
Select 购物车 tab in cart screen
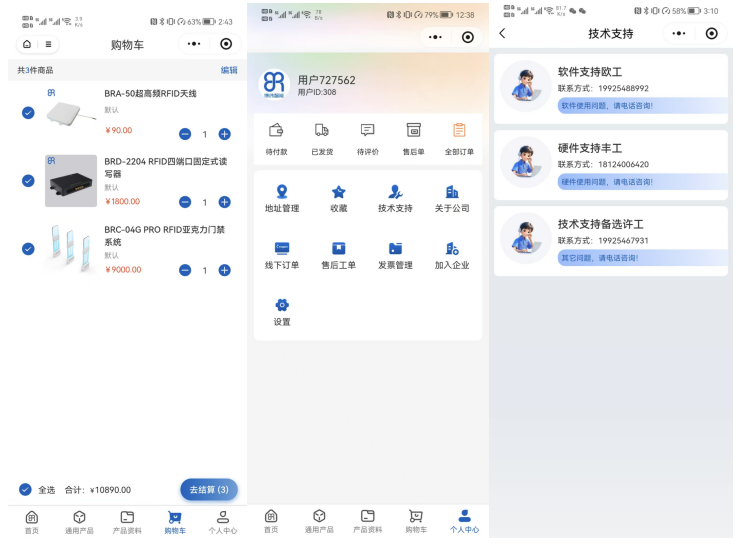pos(175,522)
